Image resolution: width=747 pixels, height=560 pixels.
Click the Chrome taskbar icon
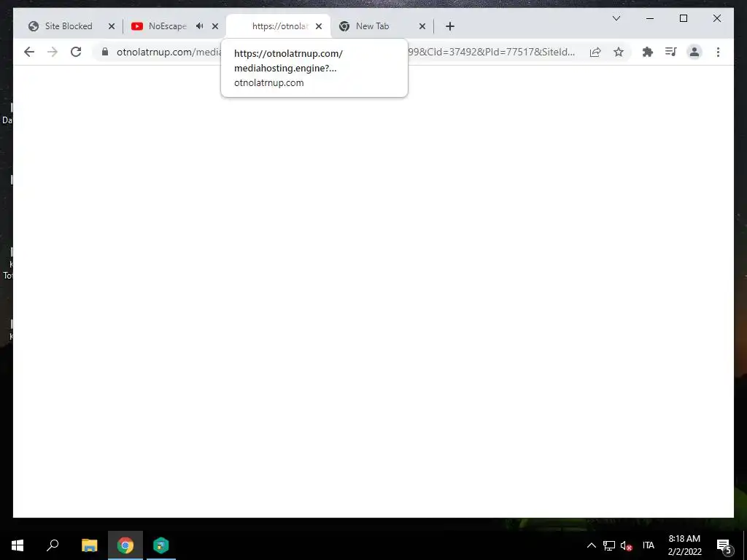[x=125, y=545]
